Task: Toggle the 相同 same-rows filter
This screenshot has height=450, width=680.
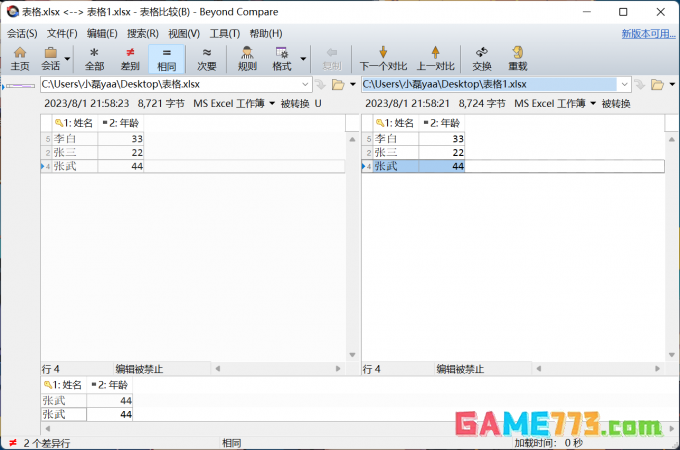Action: click(x=167, y=58)
